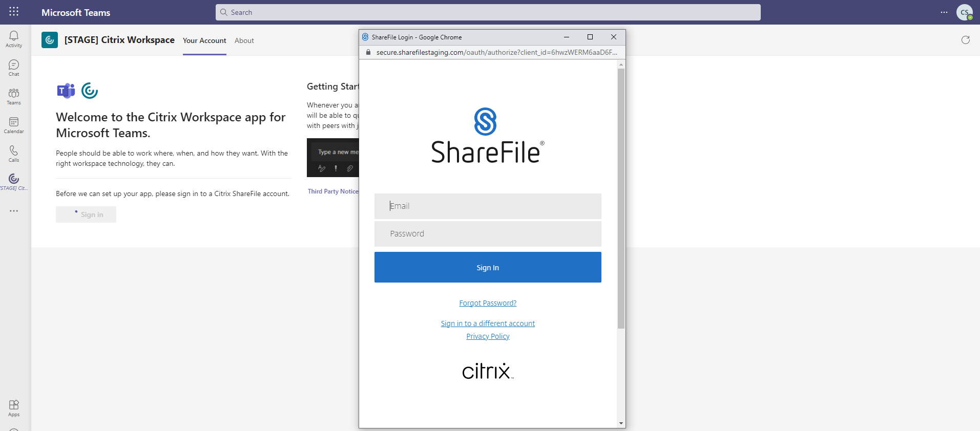Click the Getting Started preview image
This screenshot has height=431, width=980.
click(333, 158)
